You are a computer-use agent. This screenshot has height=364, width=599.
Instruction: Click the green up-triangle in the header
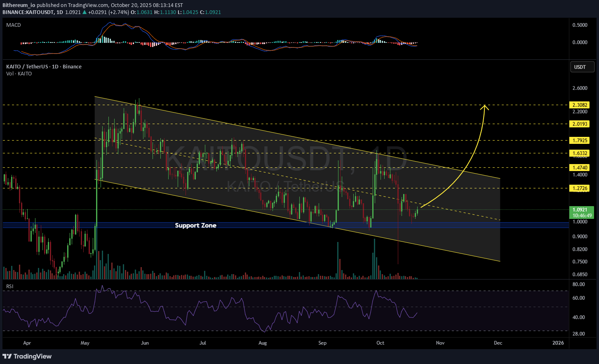click(85, 12)
